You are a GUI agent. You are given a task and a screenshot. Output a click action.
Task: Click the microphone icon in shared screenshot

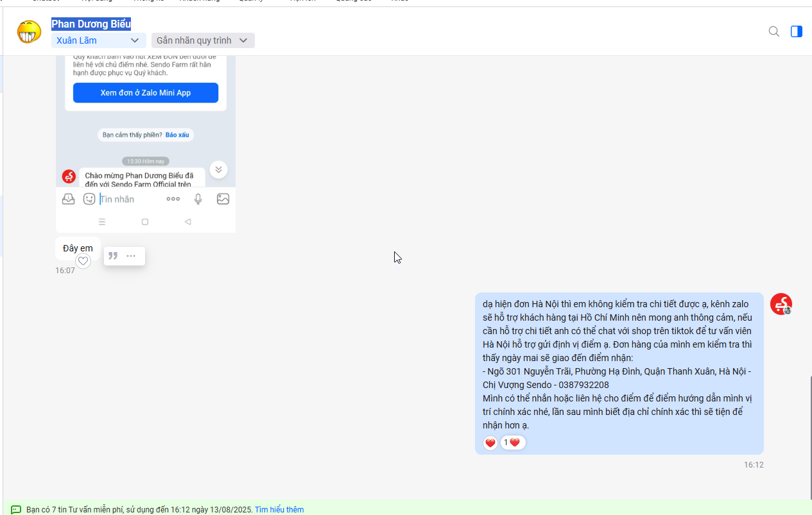click(198, 199)
